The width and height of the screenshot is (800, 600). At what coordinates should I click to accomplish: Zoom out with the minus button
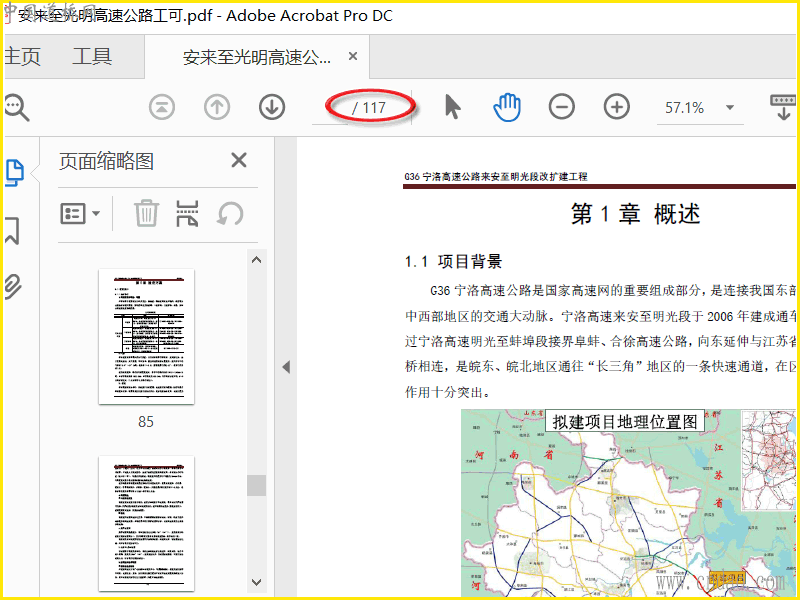tap(562, 107)
